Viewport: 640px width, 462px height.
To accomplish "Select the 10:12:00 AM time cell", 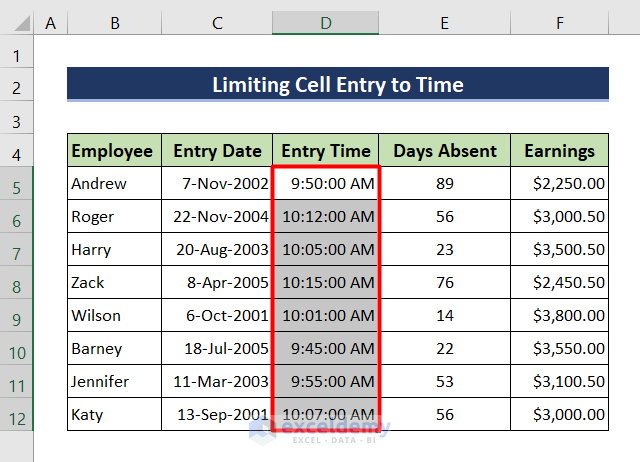I will (x=326, y=217).
